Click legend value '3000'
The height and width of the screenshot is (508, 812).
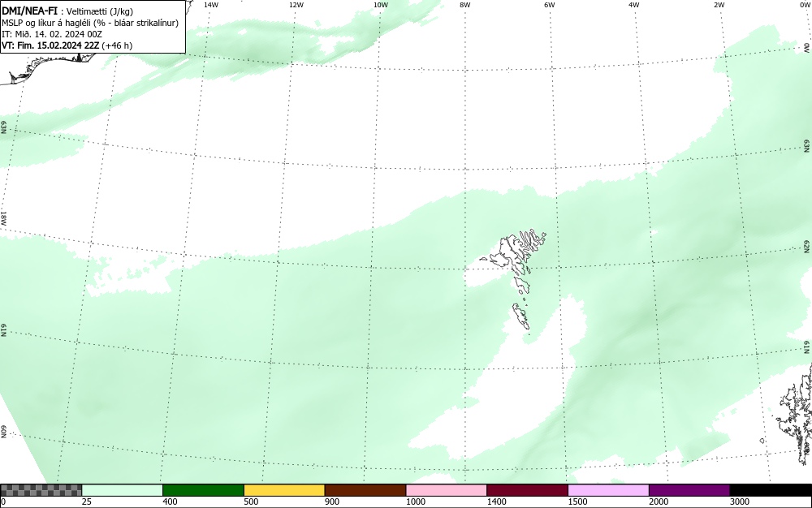[x=740, y=502]
